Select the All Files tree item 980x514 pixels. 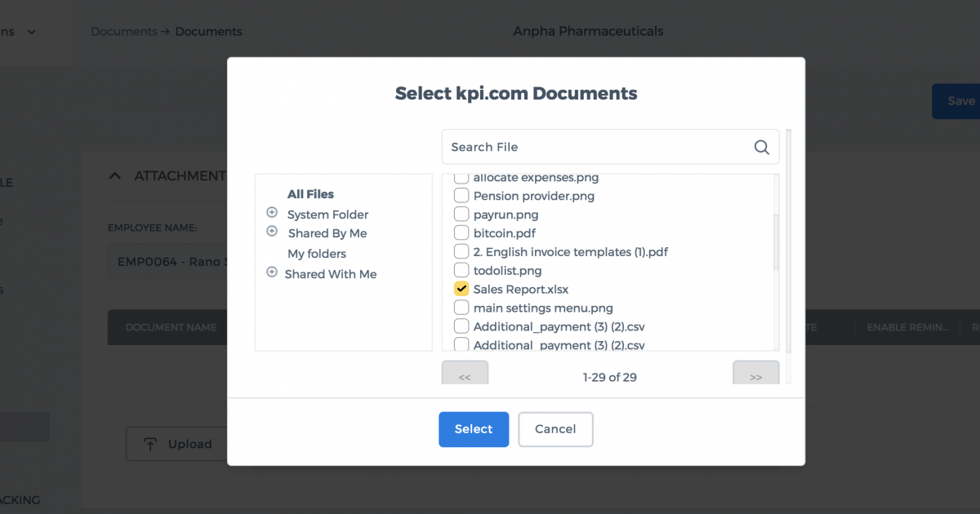point(310,194)
